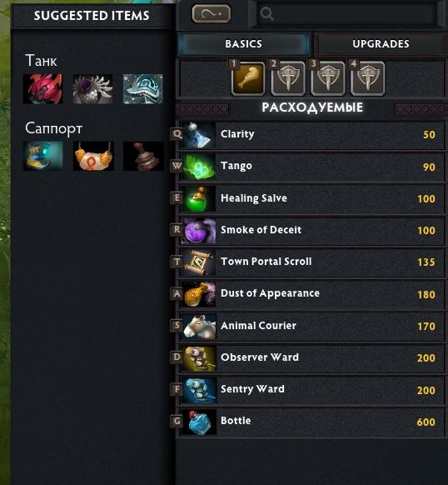This screenshot has height=485, width=448.
Task: Click the Animal Courier donkey icon
Action: tap(198, 327)
